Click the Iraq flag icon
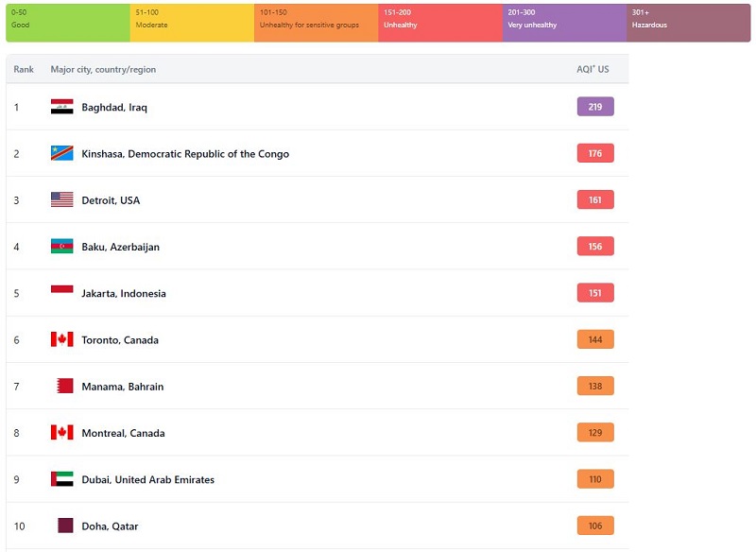Screen dimensions: 756x552 (61, 107)
